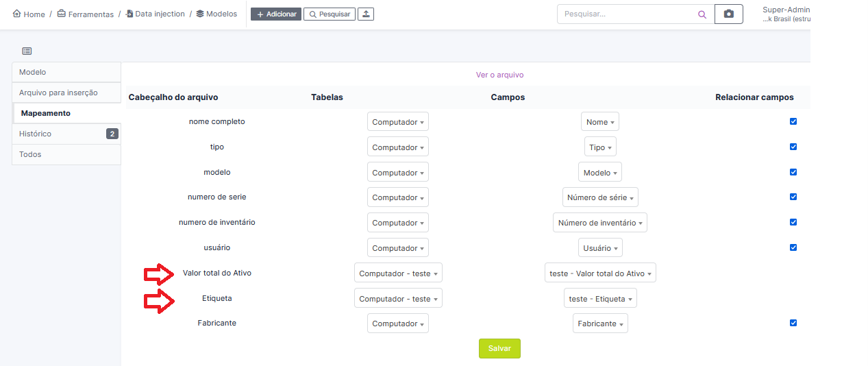Toggle the relate checkbox for modelo

pos(793,172)
